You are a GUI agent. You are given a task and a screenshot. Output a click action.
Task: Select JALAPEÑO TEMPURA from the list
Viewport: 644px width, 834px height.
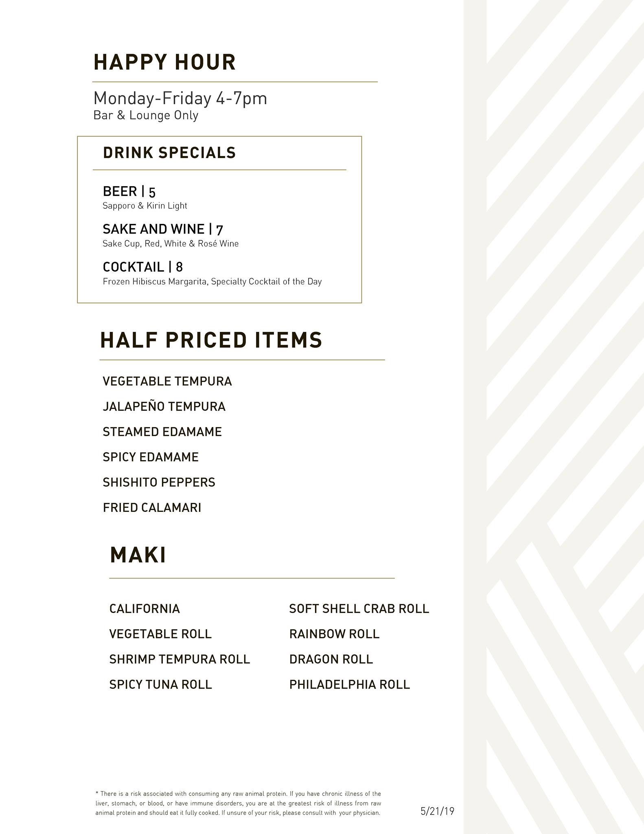(x=164, y=407)
